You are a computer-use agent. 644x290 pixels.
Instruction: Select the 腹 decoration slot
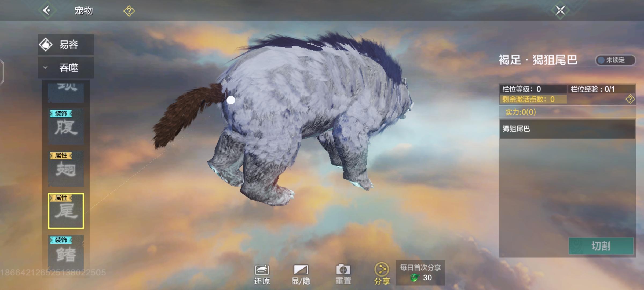pyautogui.click(x=66, y=127)
